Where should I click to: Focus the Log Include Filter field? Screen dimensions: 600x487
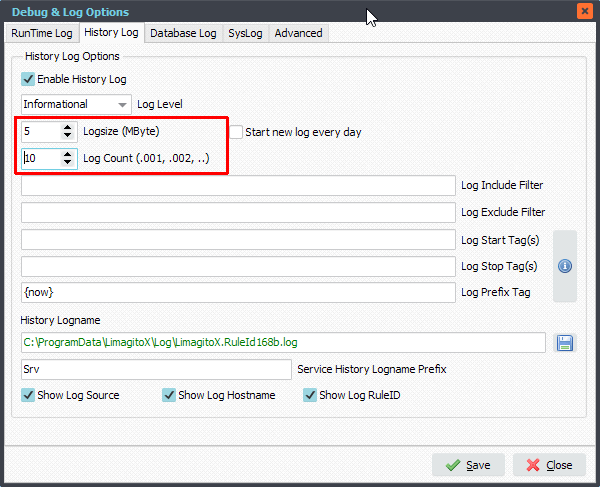point(238,186)
